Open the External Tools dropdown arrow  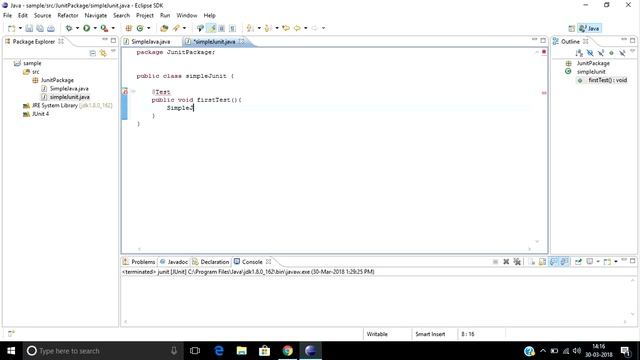[113, 28]
